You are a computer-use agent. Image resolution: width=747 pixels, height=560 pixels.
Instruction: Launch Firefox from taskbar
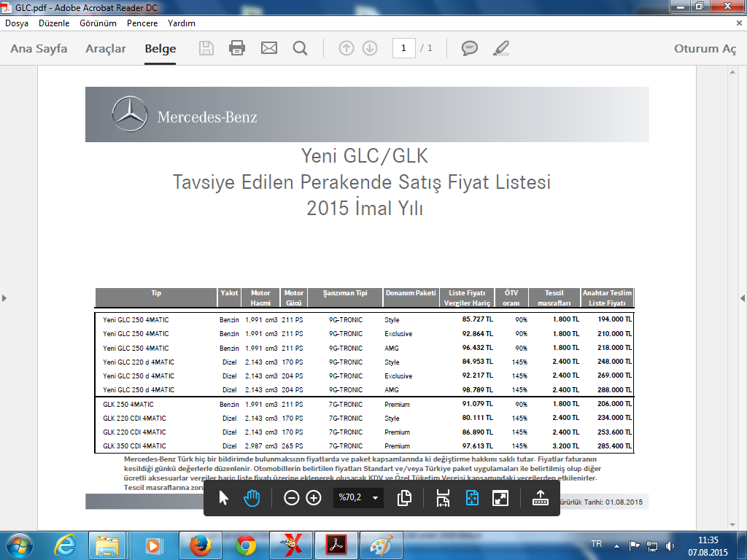pos(199,545)
